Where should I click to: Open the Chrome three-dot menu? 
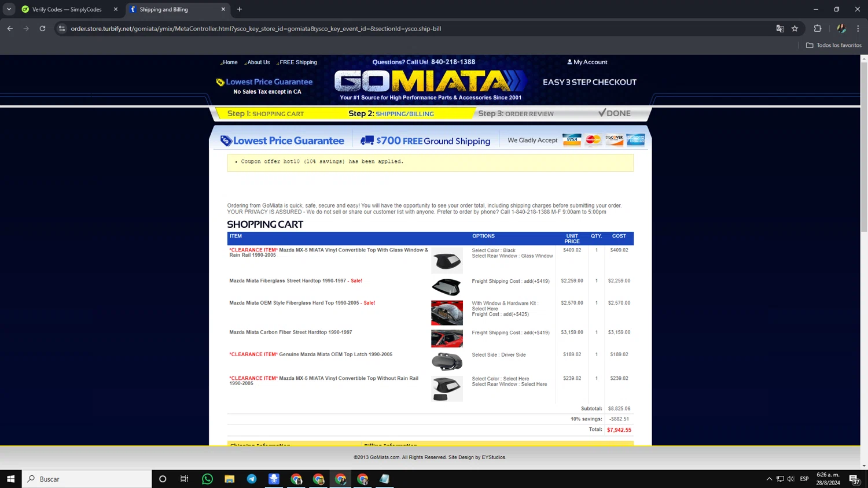(858, 28)
